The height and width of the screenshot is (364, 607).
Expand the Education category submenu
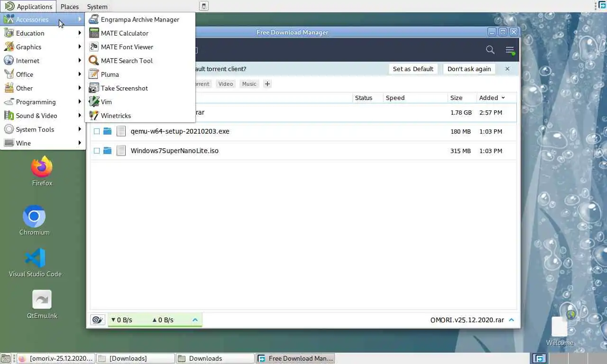coord(43,33)
